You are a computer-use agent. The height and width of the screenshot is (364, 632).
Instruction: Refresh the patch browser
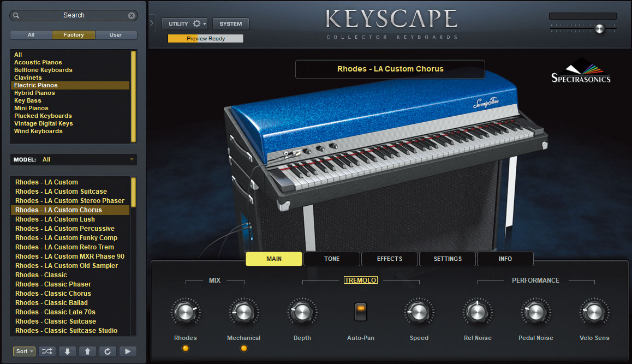(108, 351)
